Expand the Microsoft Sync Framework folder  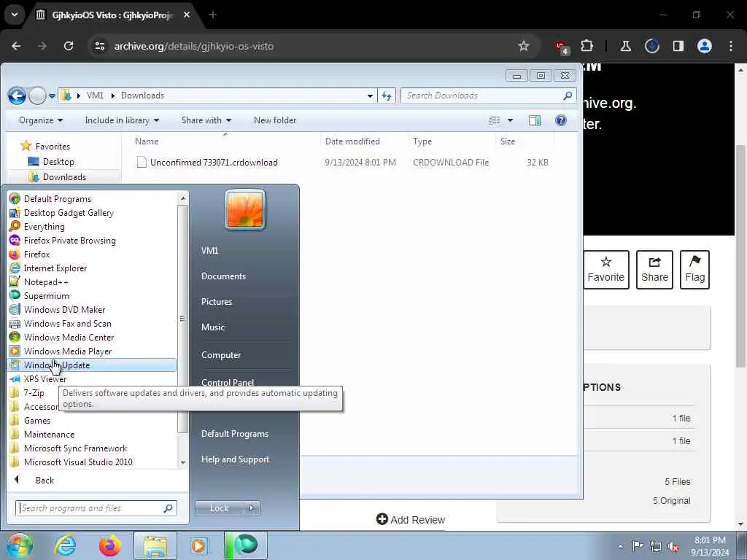pyautogui.click(x=75, y=448)
